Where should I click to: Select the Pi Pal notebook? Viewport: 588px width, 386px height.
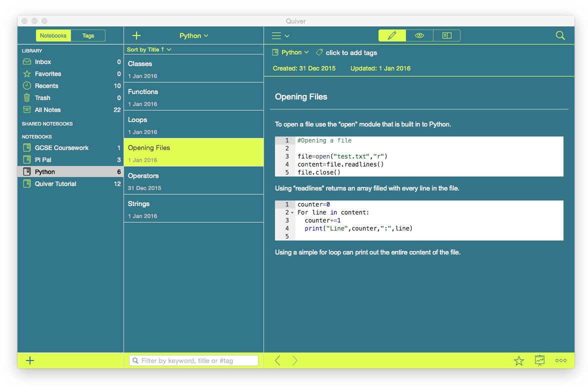click(71, 160)
